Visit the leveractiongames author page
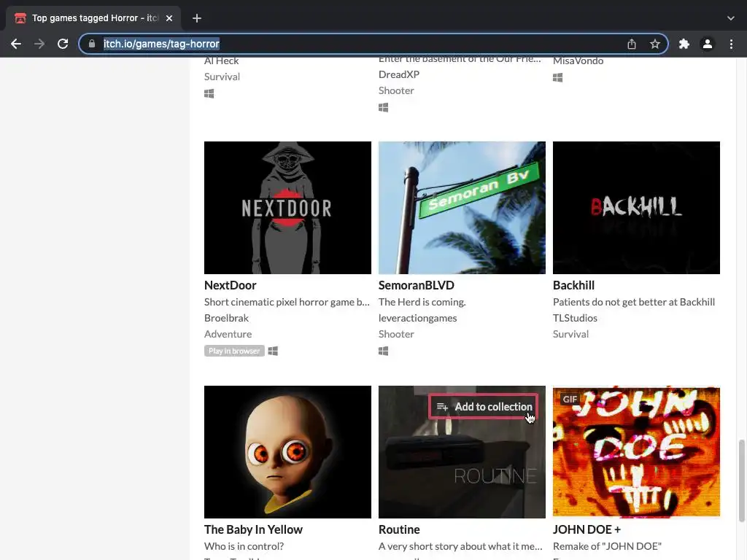The height and width of the screenshot is (560, 747). [418, 318]
